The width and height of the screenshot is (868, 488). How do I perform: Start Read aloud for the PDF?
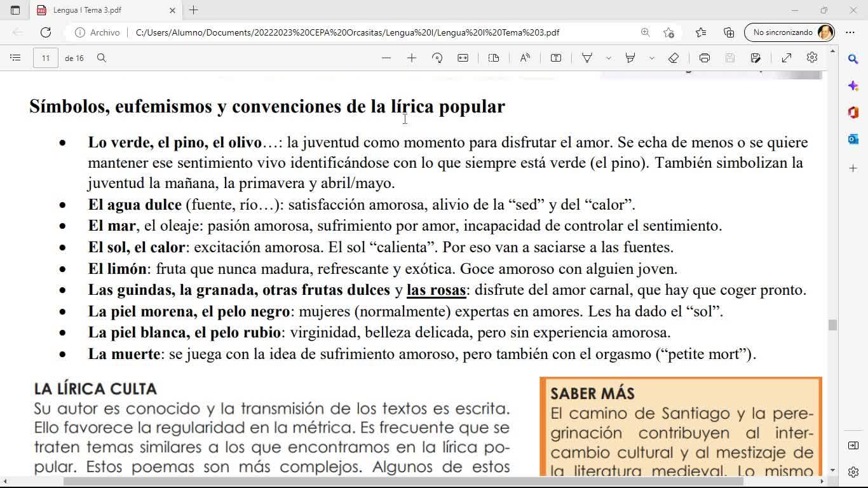525,58
